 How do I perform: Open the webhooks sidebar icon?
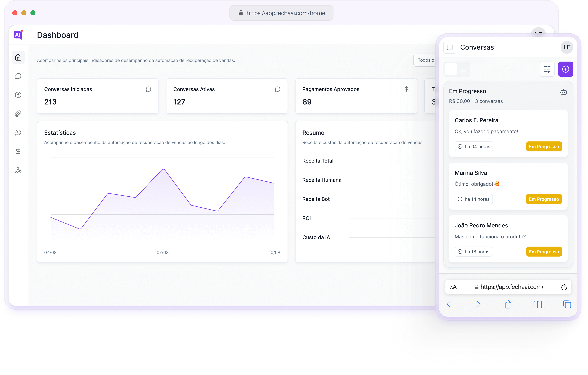point(18,170)
